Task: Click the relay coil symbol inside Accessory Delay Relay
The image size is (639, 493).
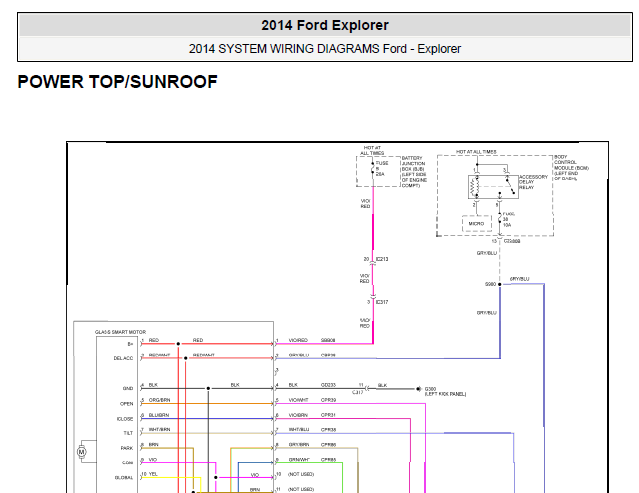Action: click(x=475, y=187)
